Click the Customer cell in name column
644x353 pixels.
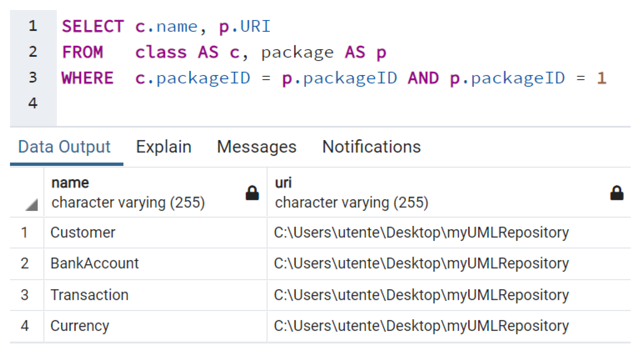pyautogui.click(x=83, y=233)
